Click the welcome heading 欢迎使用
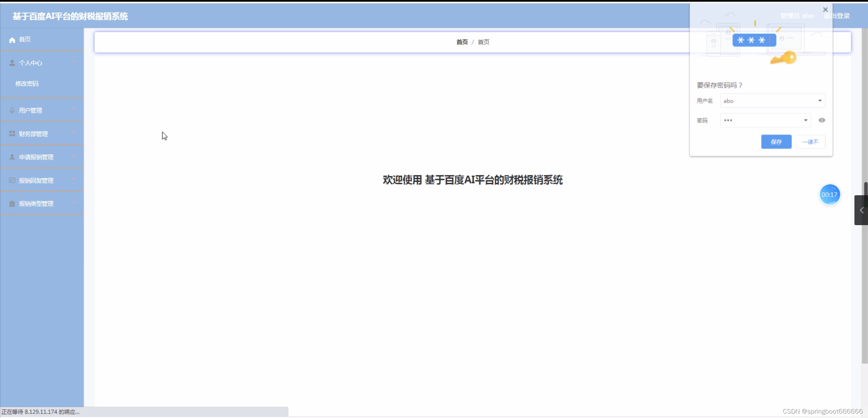868x418 pixels. [x=473, y=180]
